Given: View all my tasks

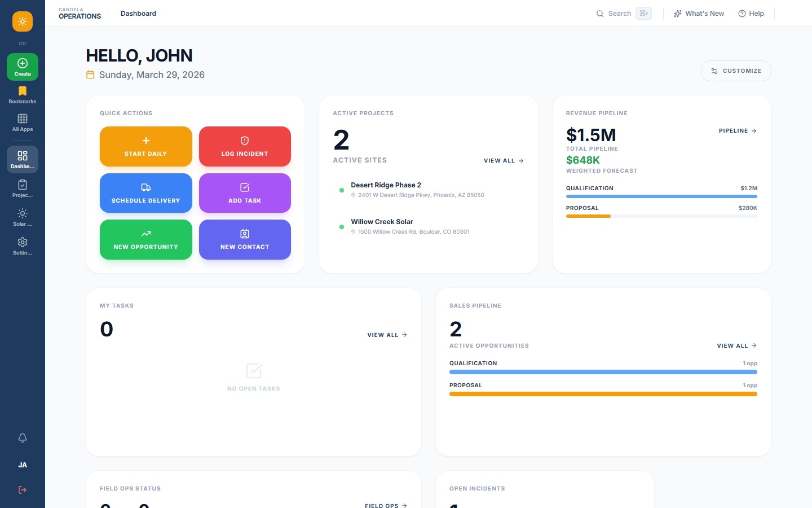Looking at the screenshot, I should pyautogui.click(x=387, y=335).
